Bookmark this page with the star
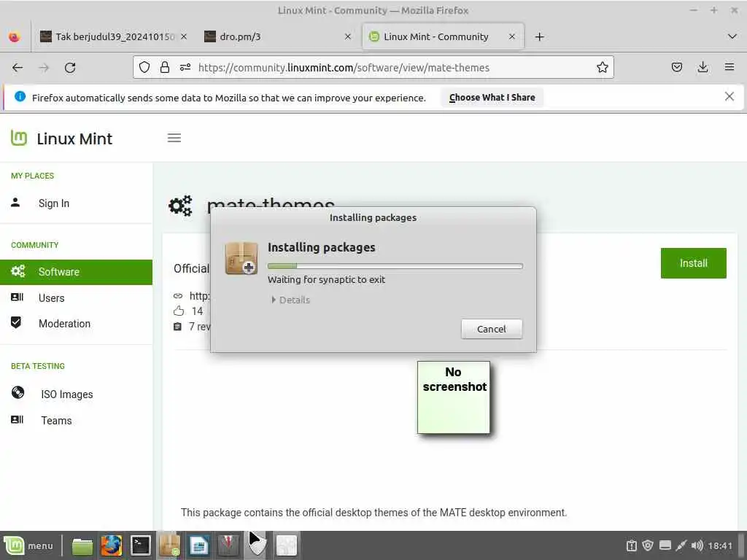Screen dimensions: 747x560 pos(602,68)
